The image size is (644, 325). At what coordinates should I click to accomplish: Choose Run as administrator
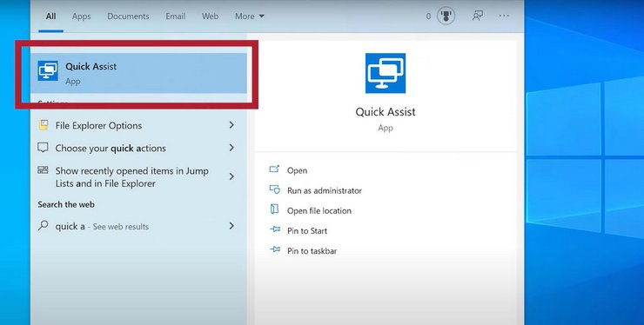click(325, 190)
